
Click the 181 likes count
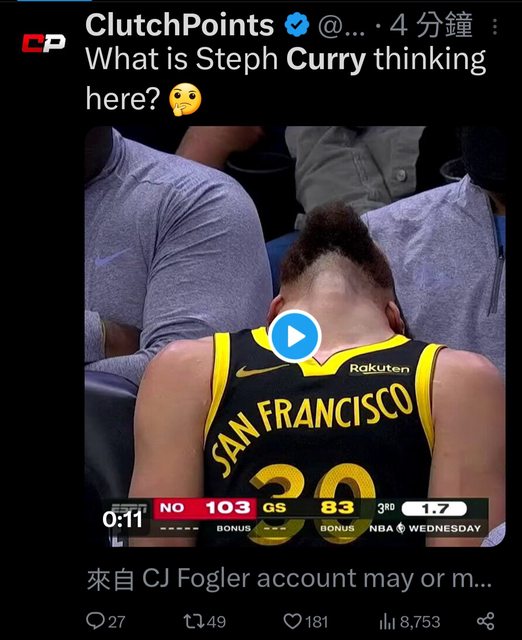tap(317, 622)
